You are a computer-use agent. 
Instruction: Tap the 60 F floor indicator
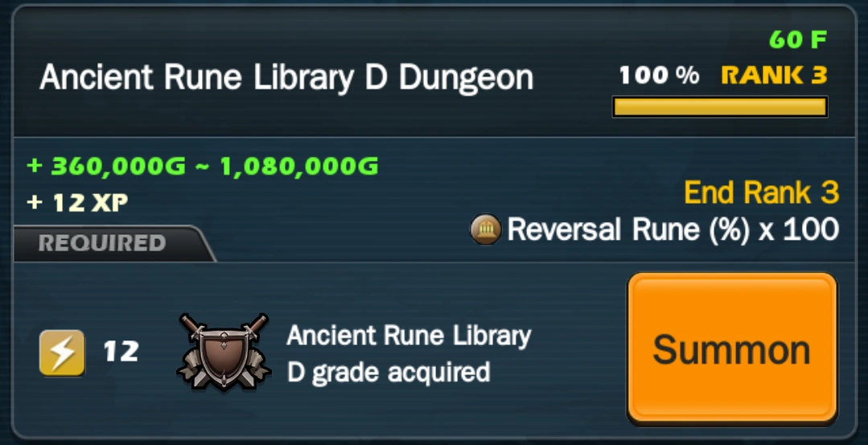[798, 40]
